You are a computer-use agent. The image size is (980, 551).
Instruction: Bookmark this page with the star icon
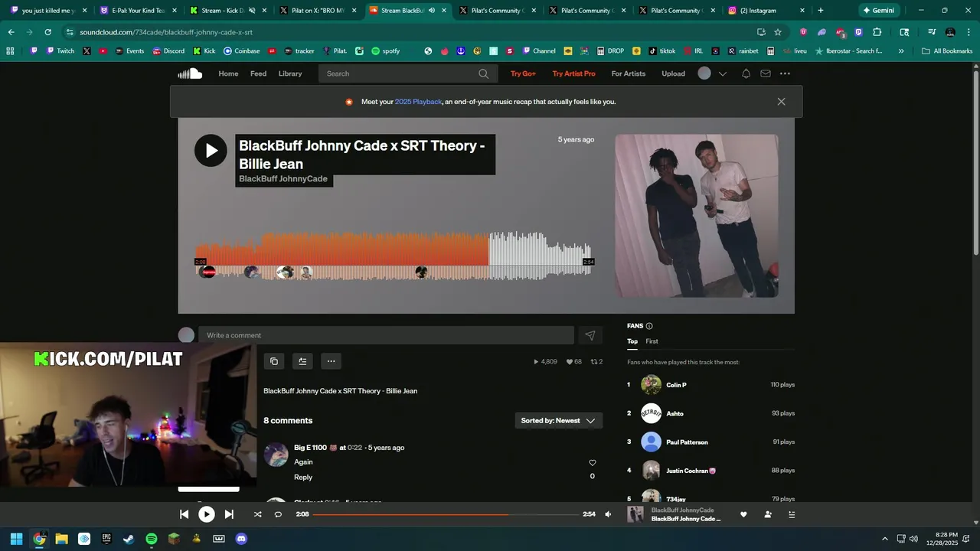tap(778, 32)
